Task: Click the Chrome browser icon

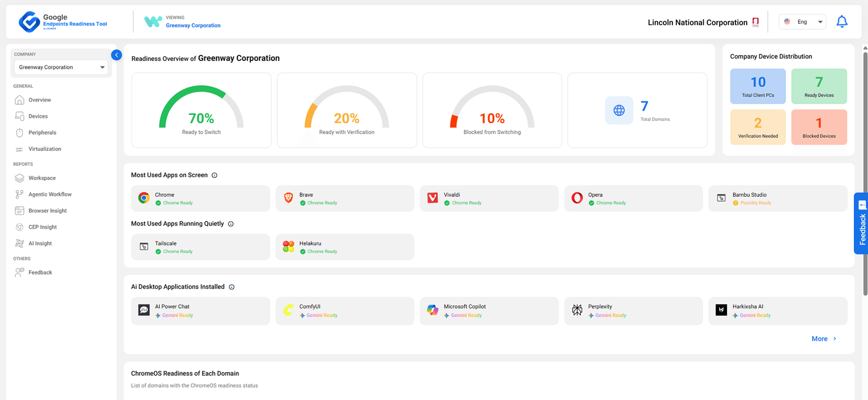Action: pyautogui.click(x=144, y=198)
